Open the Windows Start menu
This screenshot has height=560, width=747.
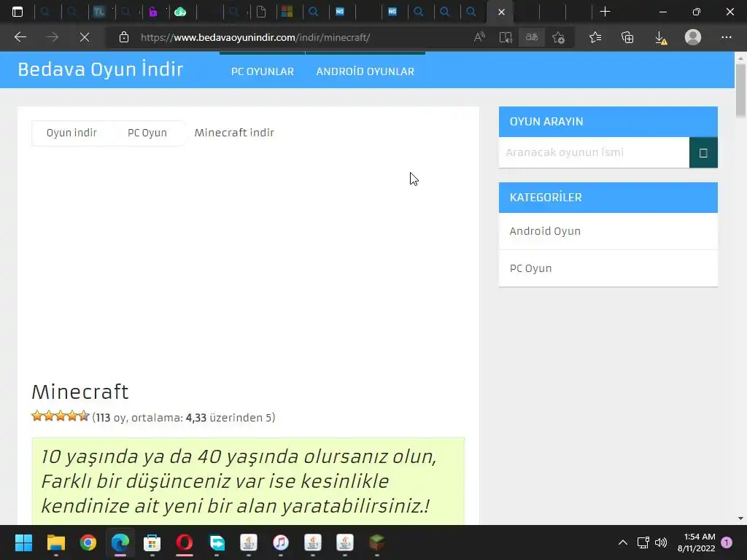tap(23, 542)
